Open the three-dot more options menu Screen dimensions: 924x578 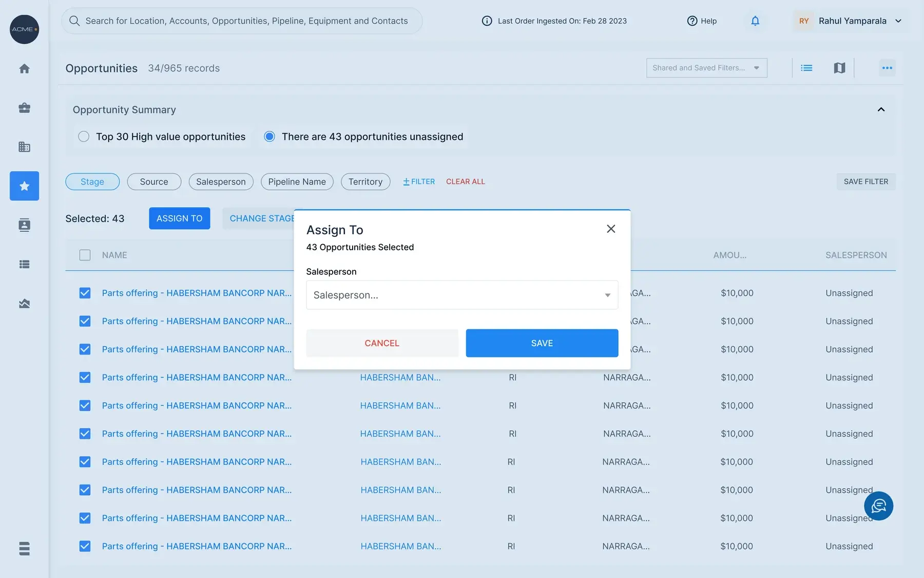pyautogui.click(x=887, y=68)
